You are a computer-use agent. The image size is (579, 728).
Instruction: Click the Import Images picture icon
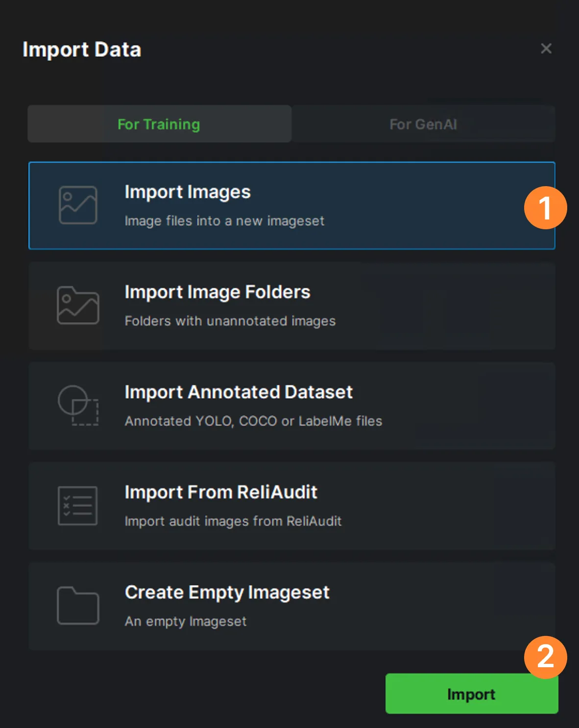click(x=78, y=205)
